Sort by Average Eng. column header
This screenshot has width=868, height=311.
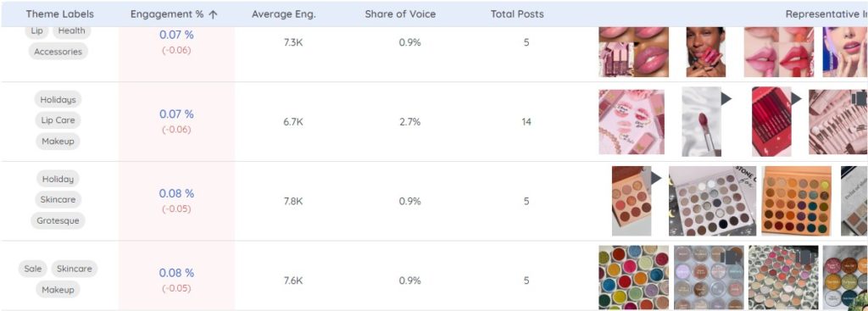(x=283, y=14)
